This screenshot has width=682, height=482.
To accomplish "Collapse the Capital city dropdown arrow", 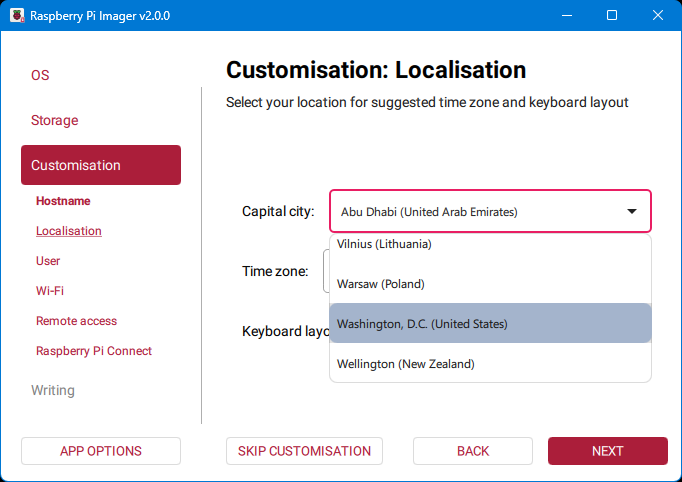I will pyautogui.click(x=631, y=212).
